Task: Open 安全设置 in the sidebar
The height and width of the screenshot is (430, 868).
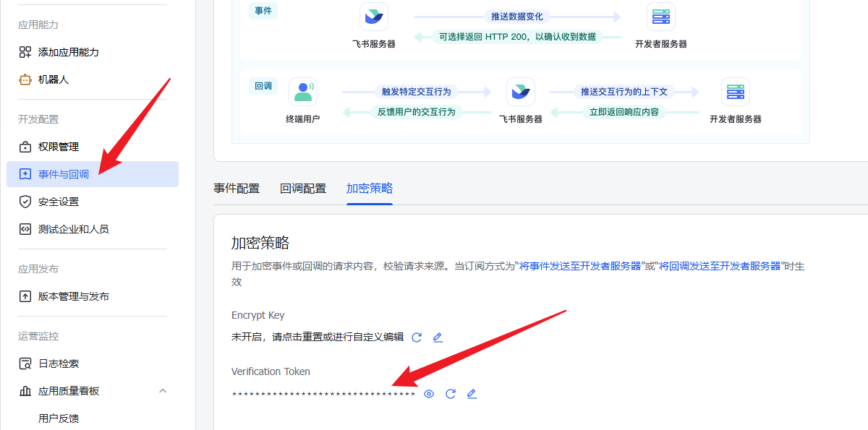Action: 58,202
